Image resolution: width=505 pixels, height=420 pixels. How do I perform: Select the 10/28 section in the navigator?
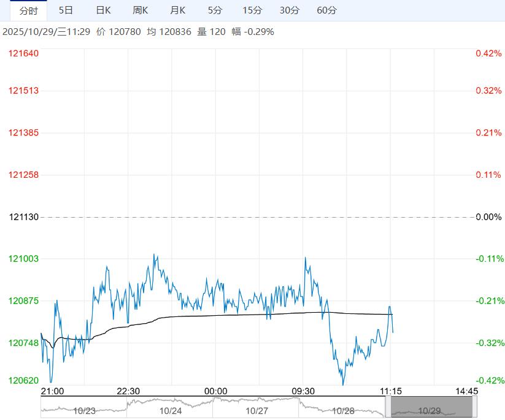pos(343,411)
